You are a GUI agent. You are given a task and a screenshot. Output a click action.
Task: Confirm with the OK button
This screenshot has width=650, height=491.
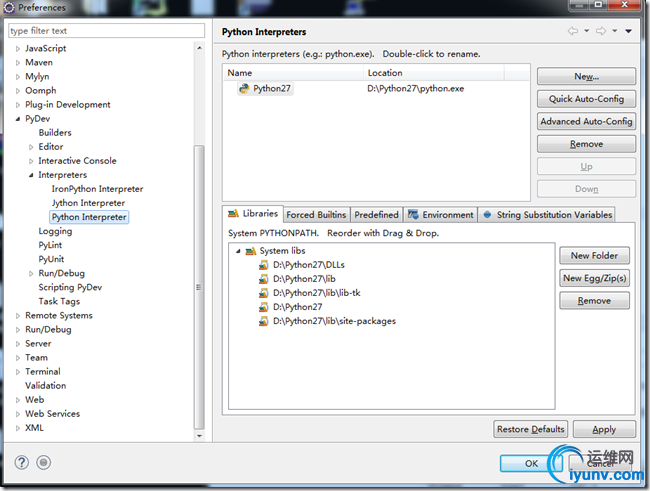click(531, 463)
